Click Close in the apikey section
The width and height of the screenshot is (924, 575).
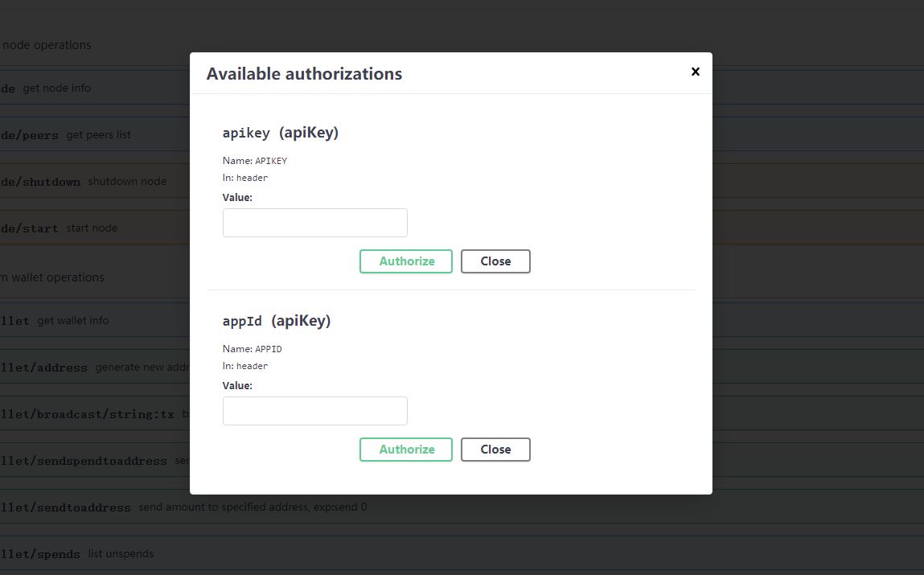point(495,261)
